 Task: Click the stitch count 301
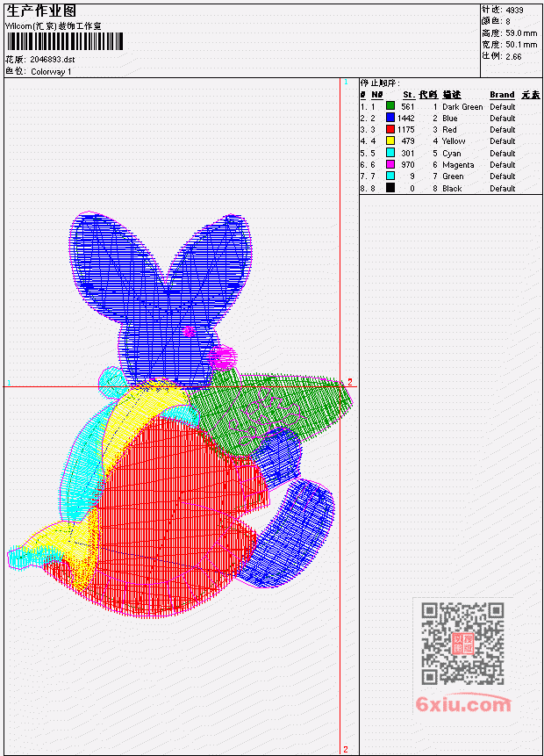tap(408, 154)
